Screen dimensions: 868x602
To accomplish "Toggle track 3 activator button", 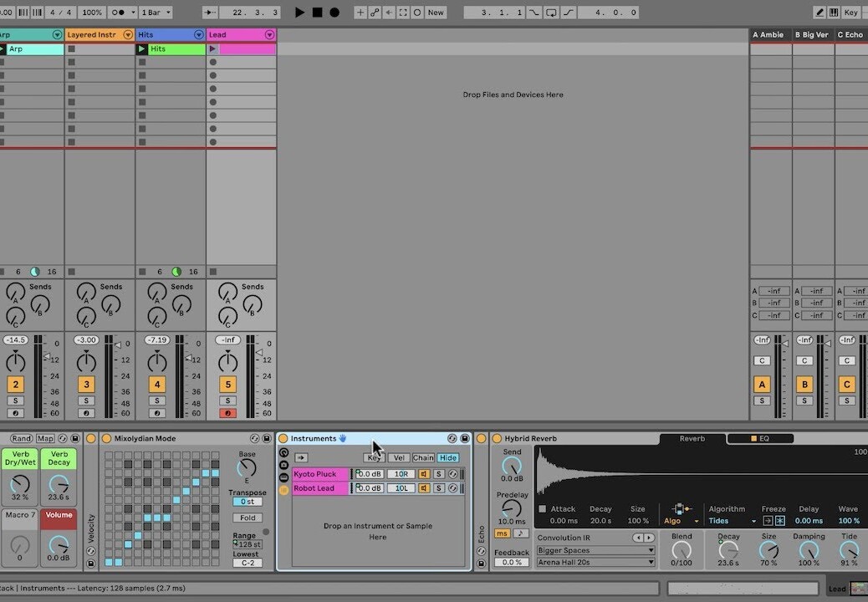I will [x=86, y=384].
